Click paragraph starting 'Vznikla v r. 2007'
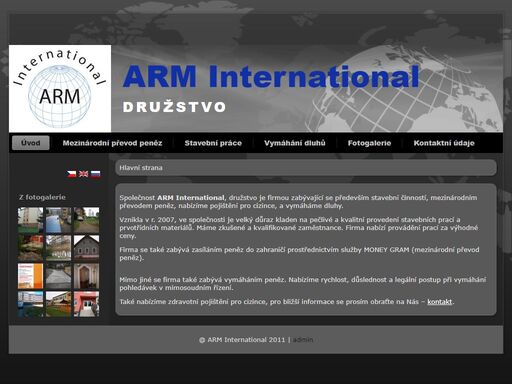The width and height of the screenshot is (512, 384). 299,228
